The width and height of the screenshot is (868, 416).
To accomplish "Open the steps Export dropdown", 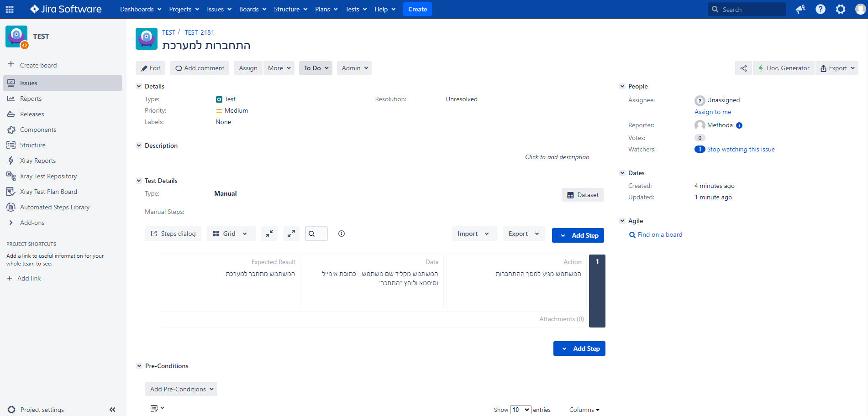I will (x=524, y=234).
